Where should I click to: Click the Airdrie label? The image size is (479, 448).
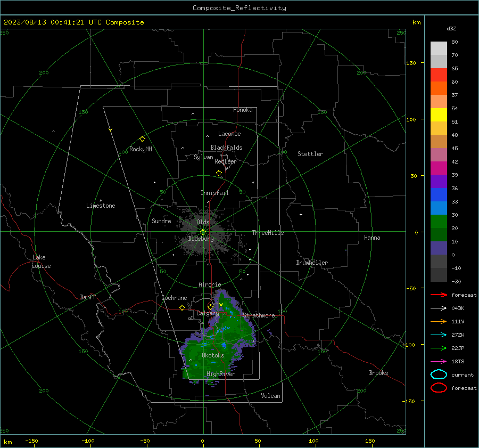pyautogui.click(x=210, y=284)
